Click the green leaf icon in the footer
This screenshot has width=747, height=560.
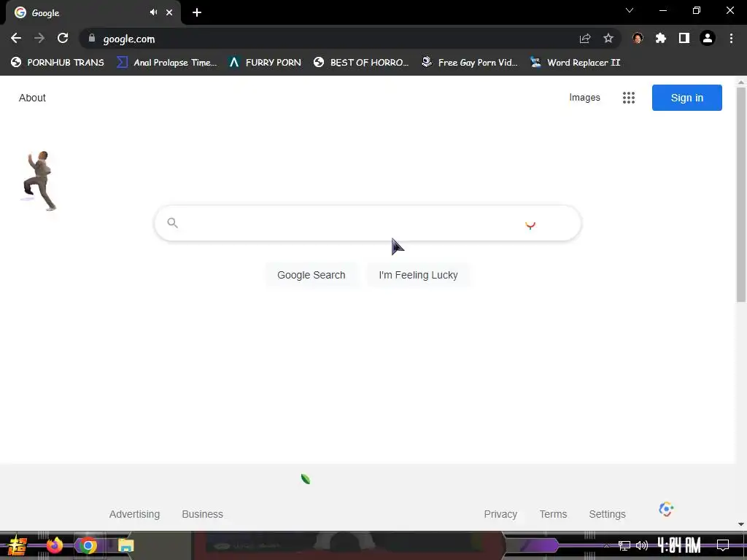pos(306,479)
